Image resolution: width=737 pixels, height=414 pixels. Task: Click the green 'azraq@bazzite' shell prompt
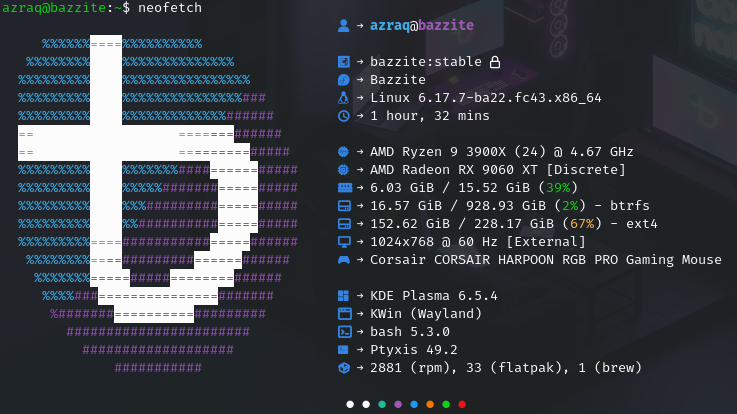coord(54,8)
